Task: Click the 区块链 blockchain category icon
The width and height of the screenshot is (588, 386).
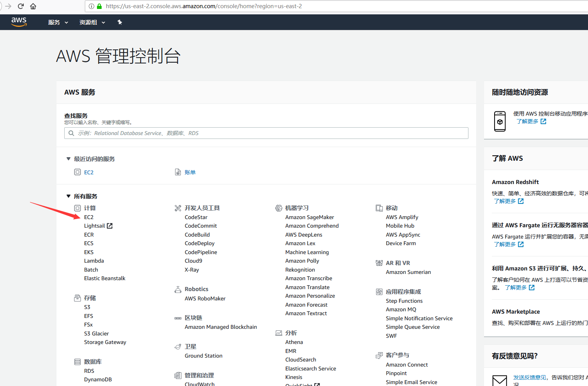Action: 178,318
